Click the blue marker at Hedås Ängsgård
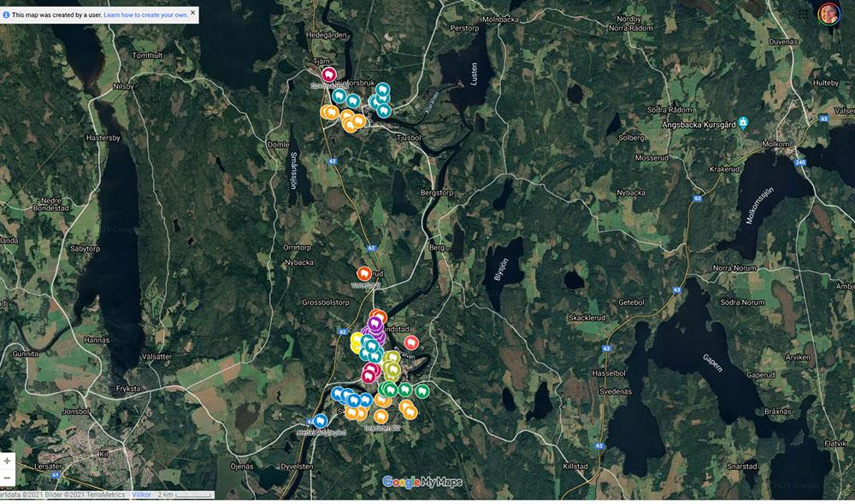This screenshot has height=504, width=855. (x=321, y=420)
